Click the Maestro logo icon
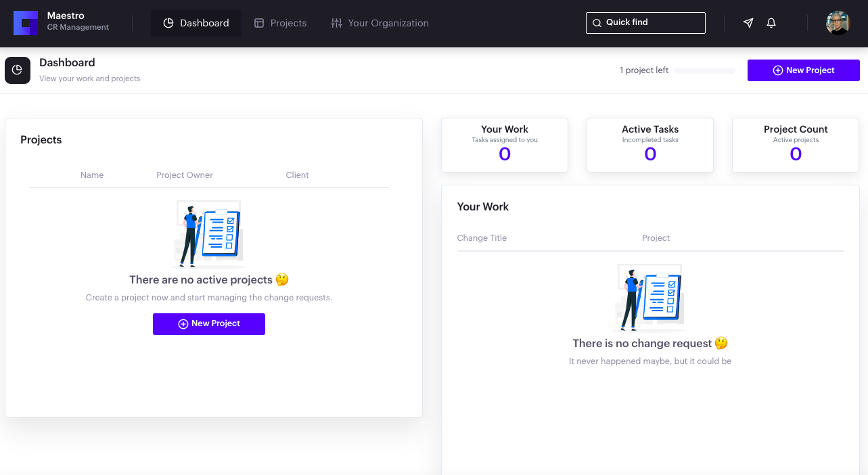 25,22
